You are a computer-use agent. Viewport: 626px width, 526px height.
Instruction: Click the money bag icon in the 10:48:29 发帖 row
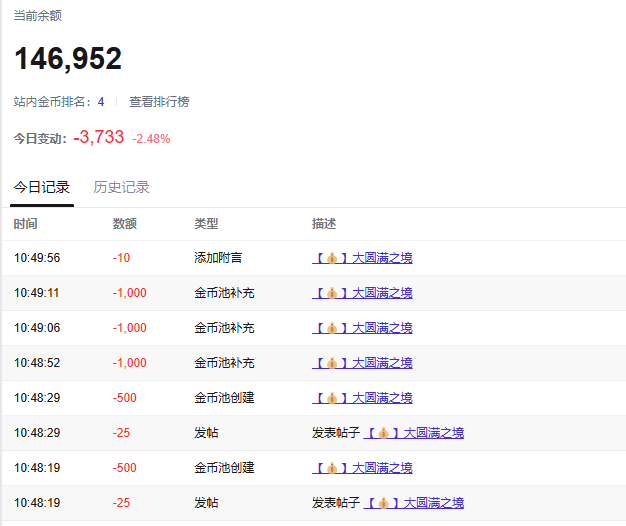click(384, 433)
